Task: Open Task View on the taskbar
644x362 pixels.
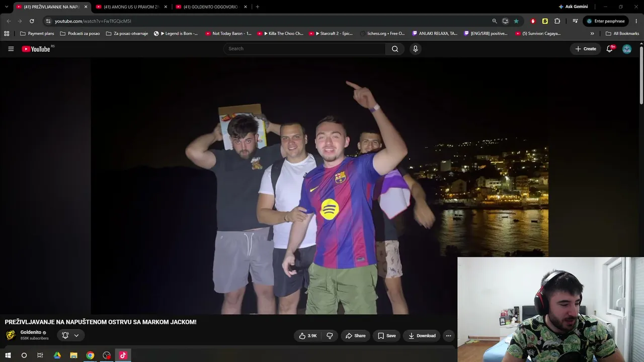Action: point(40,355)
